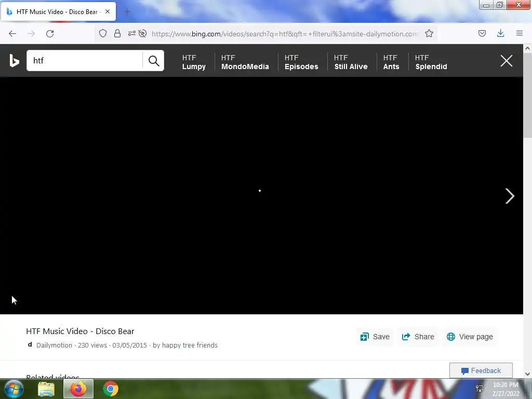This screenshot has height=399, width=532.
Task: Open the Firefox hamburger menu
Action: pos(520,33)
